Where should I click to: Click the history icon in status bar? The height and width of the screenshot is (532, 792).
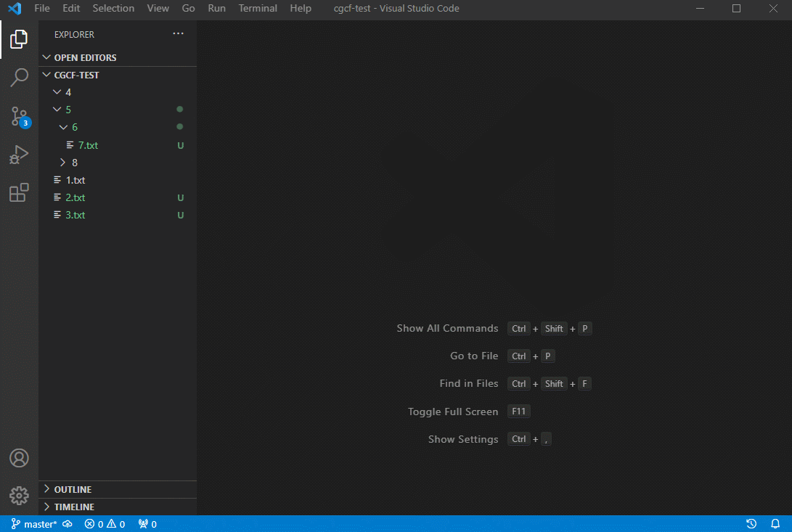[751, 524]
